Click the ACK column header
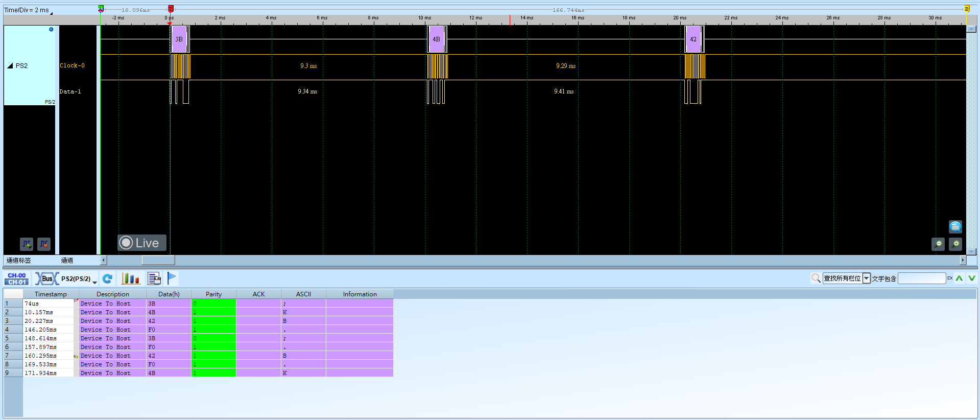Screen dimensions: 980x420 [259, 294]
